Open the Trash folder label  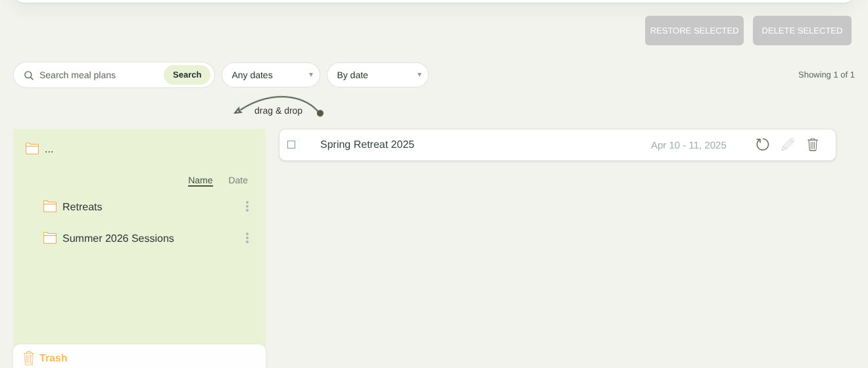53,358
